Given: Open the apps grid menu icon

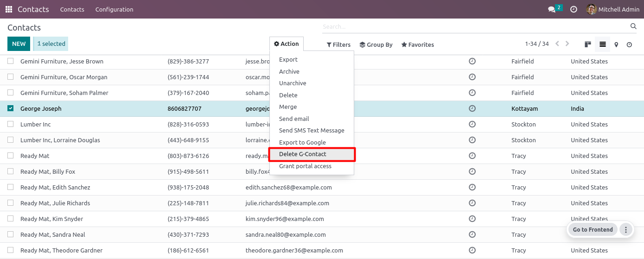Looking at the screenshot, I should 9,9.
